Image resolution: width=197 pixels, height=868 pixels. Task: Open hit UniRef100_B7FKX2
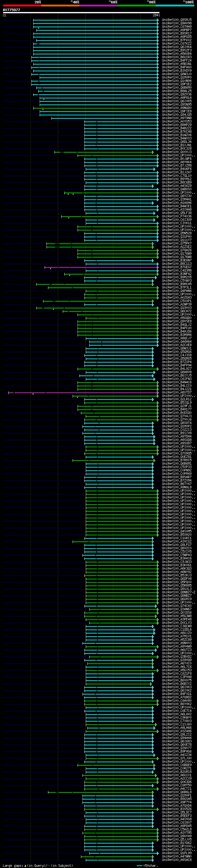[x=177, y=40]
